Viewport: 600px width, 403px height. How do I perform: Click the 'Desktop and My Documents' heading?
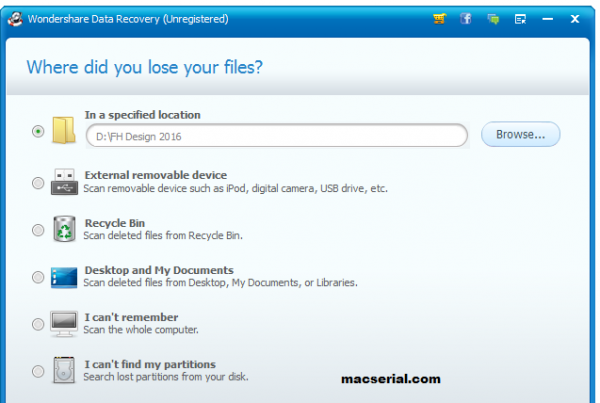click(159, 270)
